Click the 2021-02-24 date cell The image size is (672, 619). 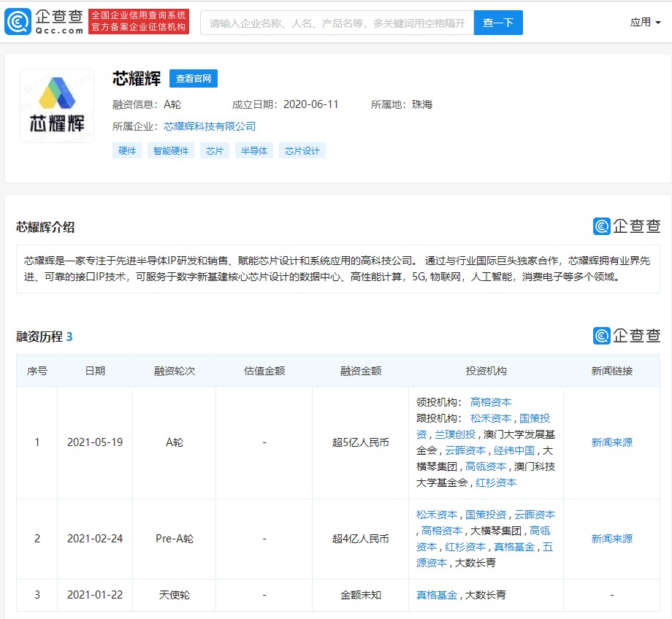pos(95,539)
